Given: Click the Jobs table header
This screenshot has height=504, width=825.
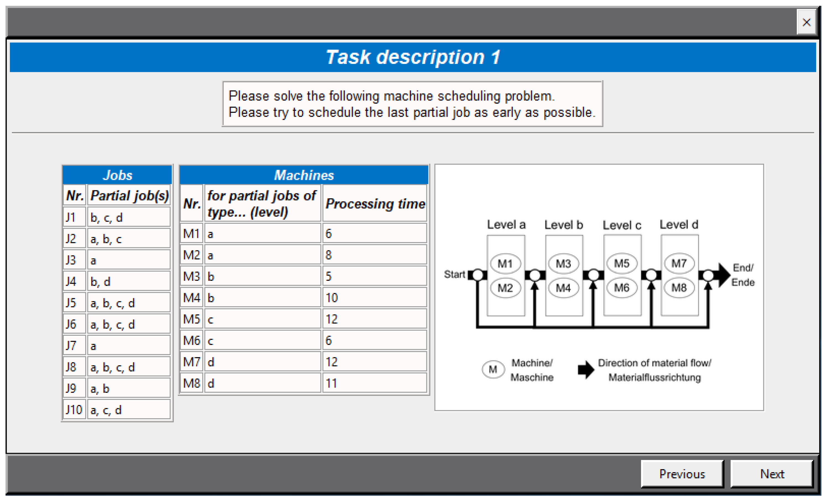Looking at the screenshot, I should coord(117,175).
